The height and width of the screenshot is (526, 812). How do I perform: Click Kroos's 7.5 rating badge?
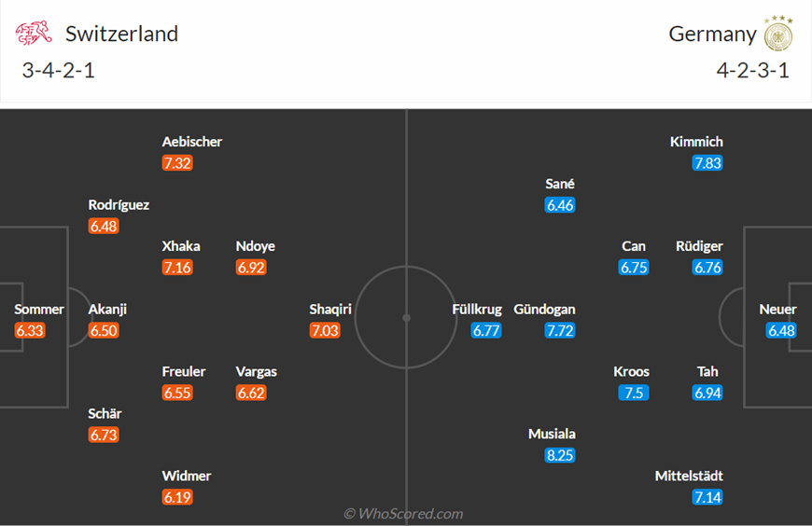tap(634, 393)
